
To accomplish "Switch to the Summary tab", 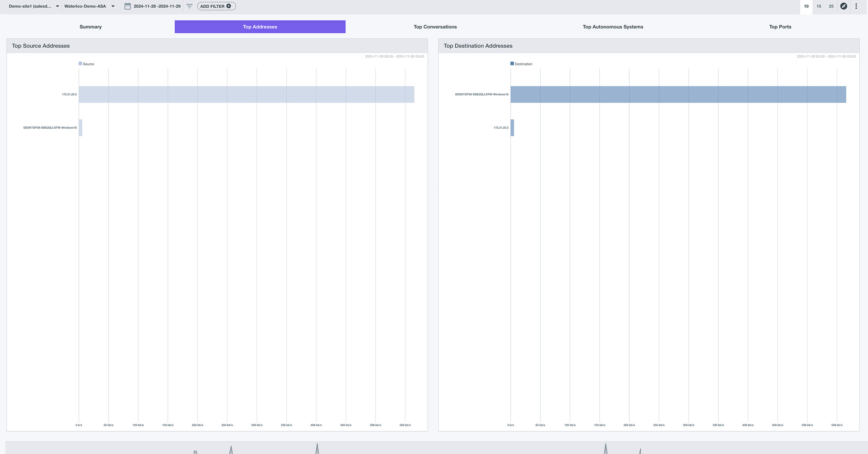I will coord(90,27).
